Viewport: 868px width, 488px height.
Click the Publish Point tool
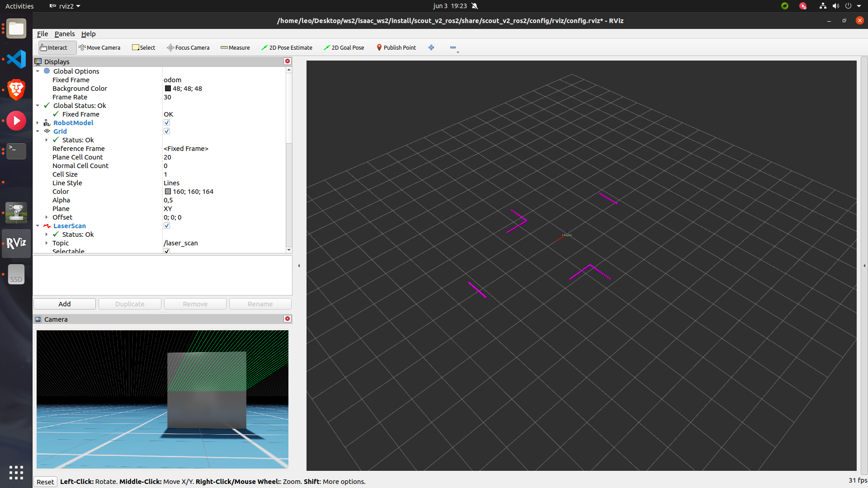pyautogui.click(x=396, y=47)
